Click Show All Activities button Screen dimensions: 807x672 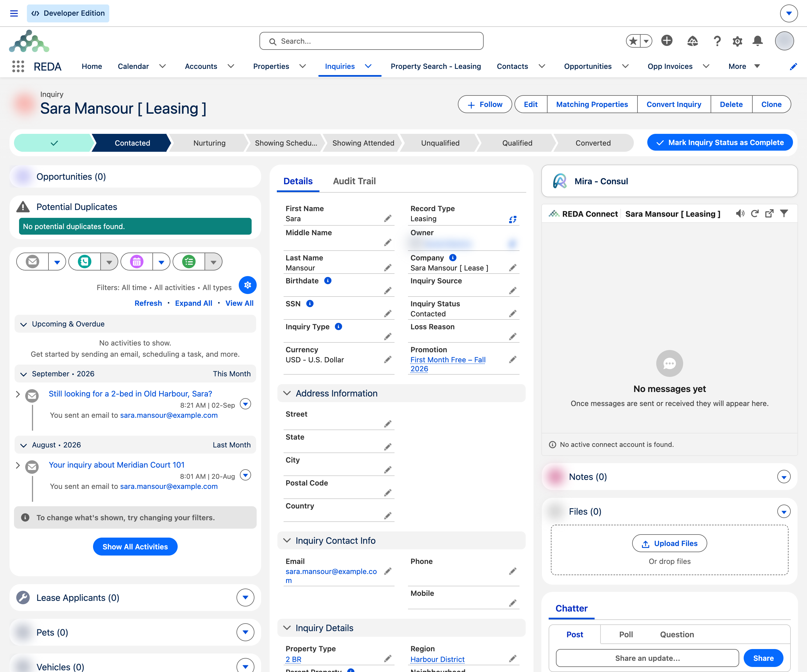click(135, 547)
